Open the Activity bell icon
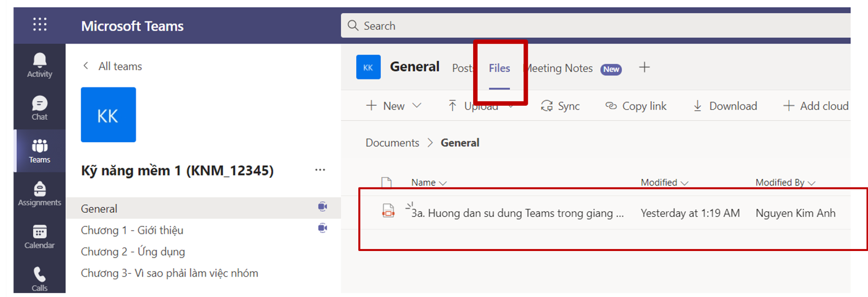This screenshot has width=868, height=297. 39,65
